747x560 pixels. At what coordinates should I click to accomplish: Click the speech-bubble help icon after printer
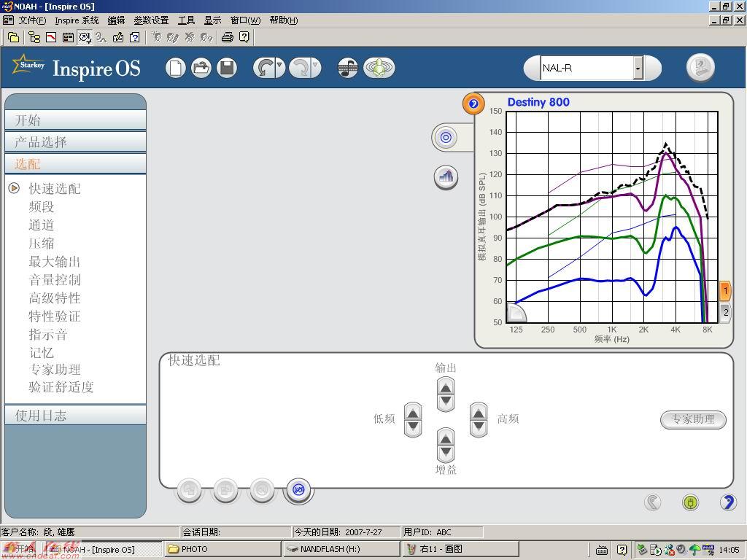(244, 37)
